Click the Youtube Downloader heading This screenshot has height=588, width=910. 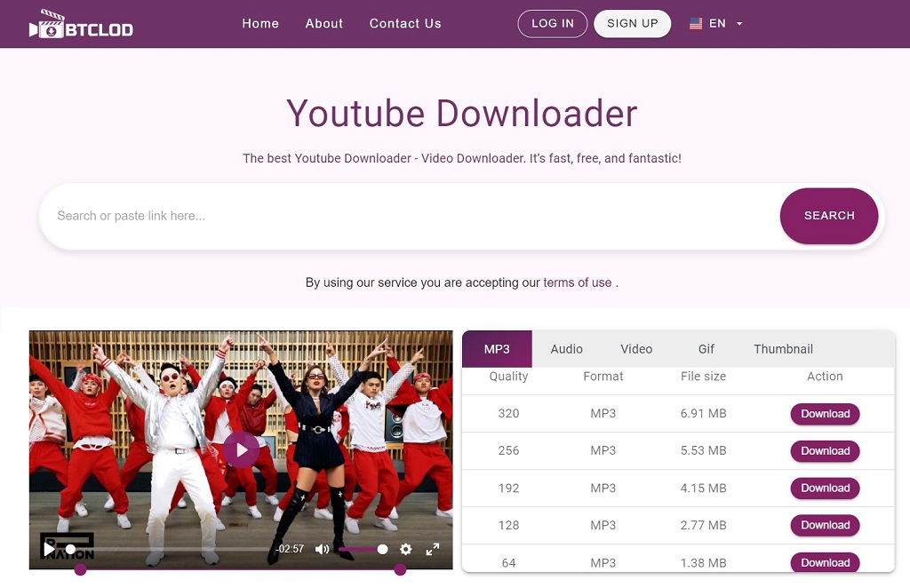click(462, 113)
